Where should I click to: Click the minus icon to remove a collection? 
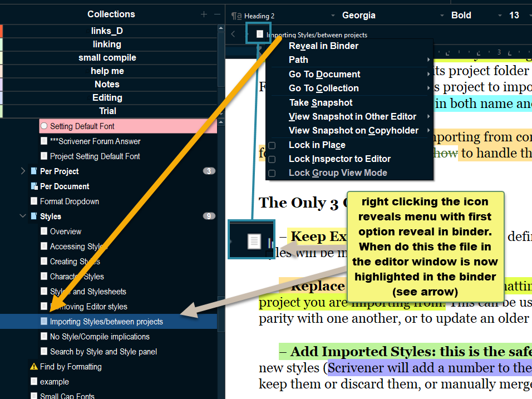(217, 14)
